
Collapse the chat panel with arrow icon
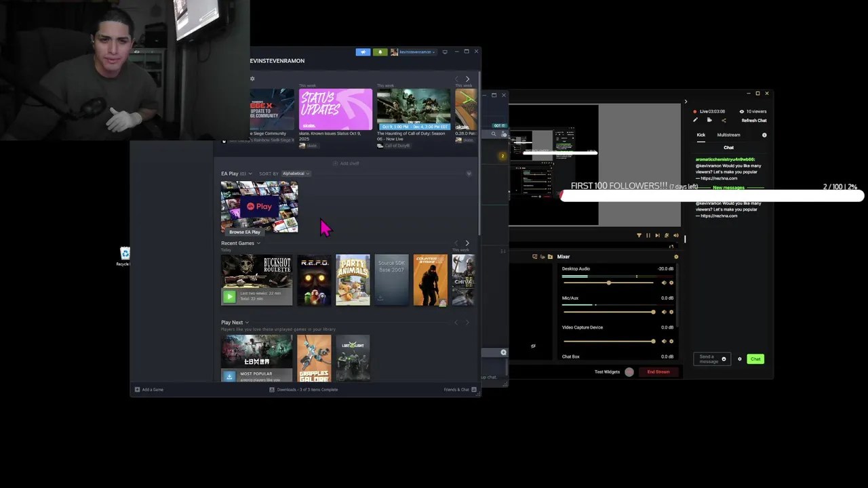click(686, 102)
